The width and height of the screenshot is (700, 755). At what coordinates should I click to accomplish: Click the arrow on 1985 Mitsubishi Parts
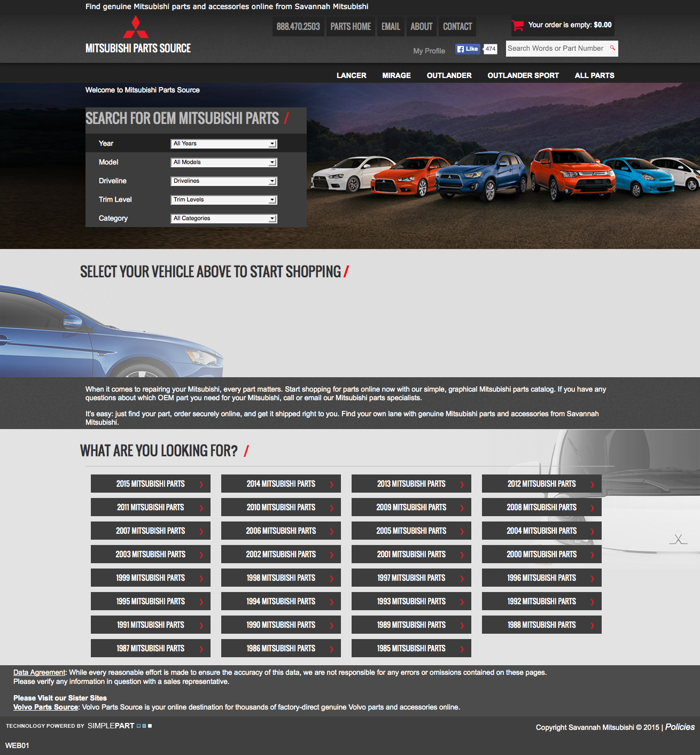pos(462,649)
